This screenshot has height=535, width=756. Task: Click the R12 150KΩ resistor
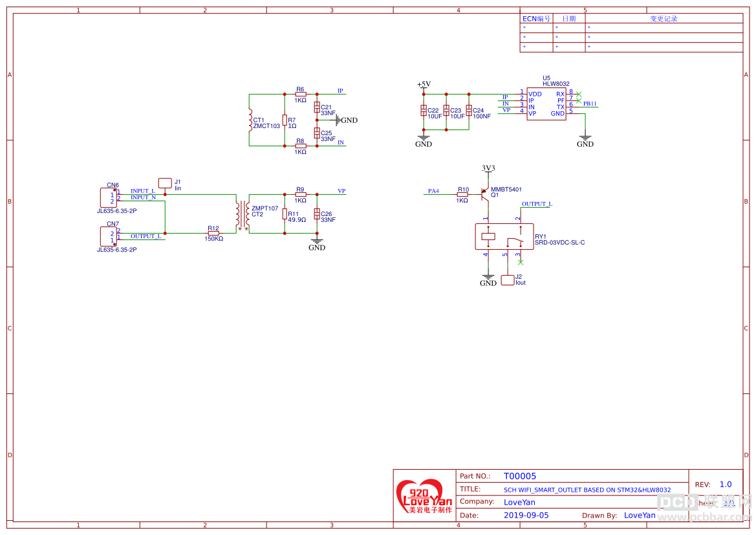[x=213, y=233]
